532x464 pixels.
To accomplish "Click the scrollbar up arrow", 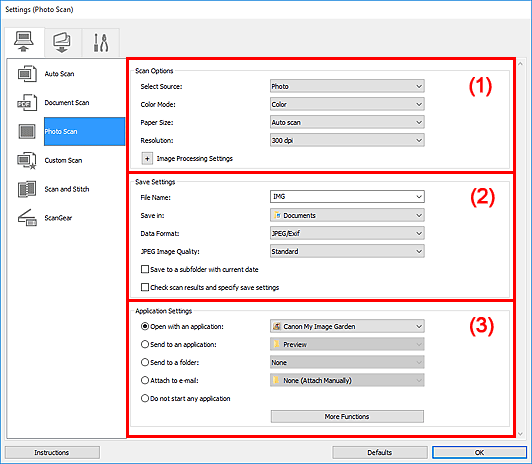I will click(x=520, y=63).
